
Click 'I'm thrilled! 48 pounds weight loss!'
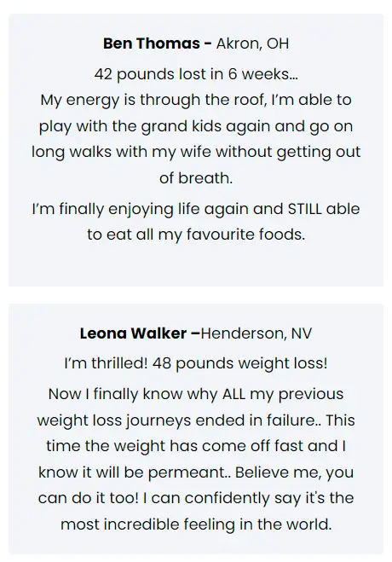tap(196, 363)
